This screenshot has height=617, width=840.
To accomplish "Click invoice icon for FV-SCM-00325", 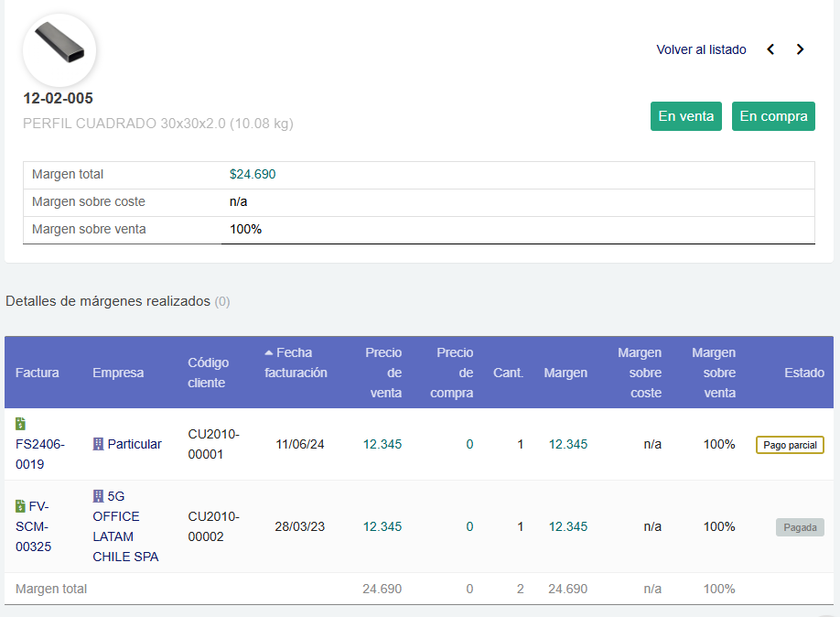I will pyautogui.click(x=21, y=506).
